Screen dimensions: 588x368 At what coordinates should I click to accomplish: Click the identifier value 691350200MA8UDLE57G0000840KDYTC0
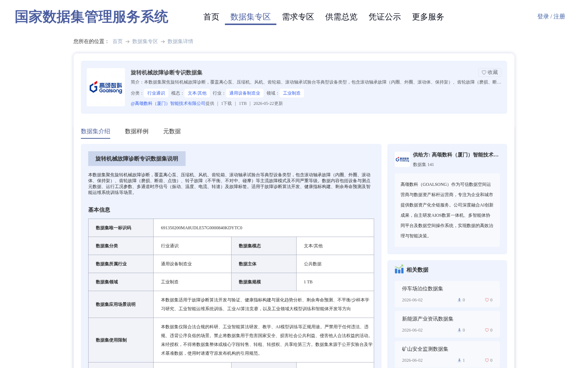(202, 228)
